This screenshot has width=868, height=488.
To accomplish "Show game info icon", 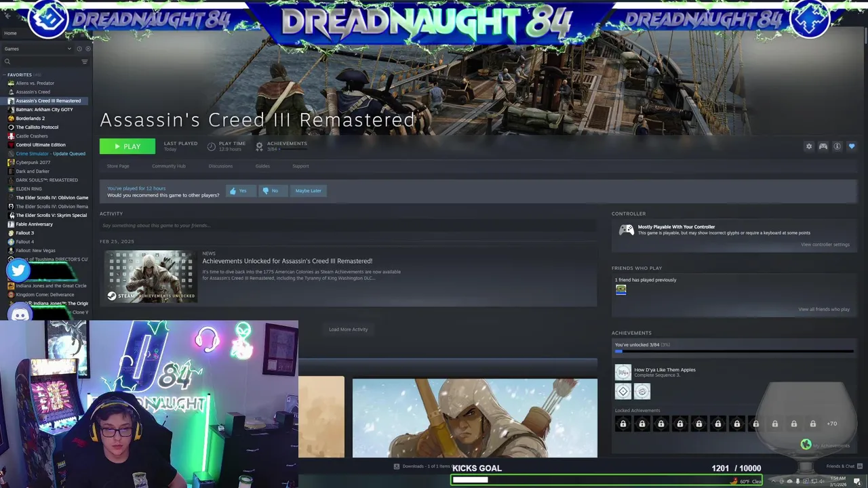I will pos(837,146).
